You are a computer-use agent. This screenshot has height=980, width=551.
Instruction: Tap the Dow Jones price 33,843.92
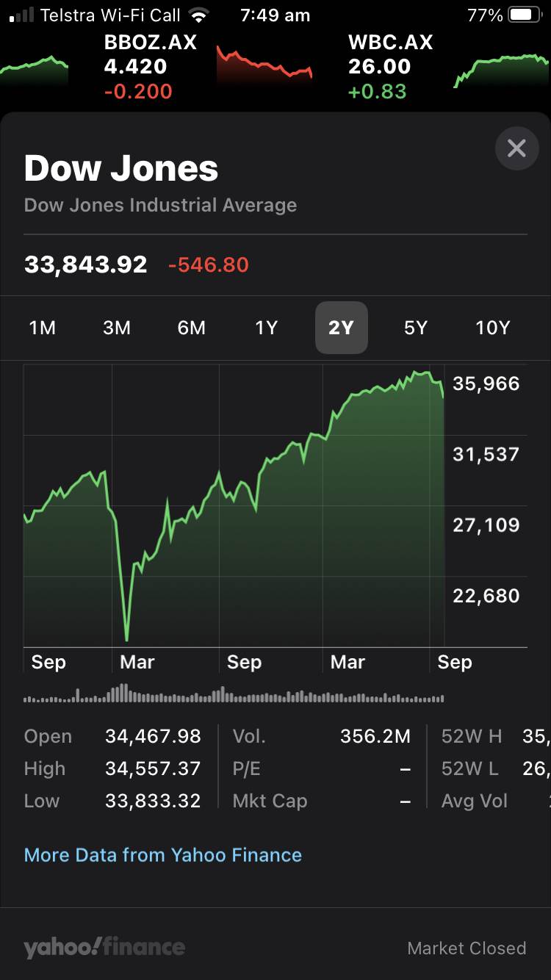tap(86, 264)
